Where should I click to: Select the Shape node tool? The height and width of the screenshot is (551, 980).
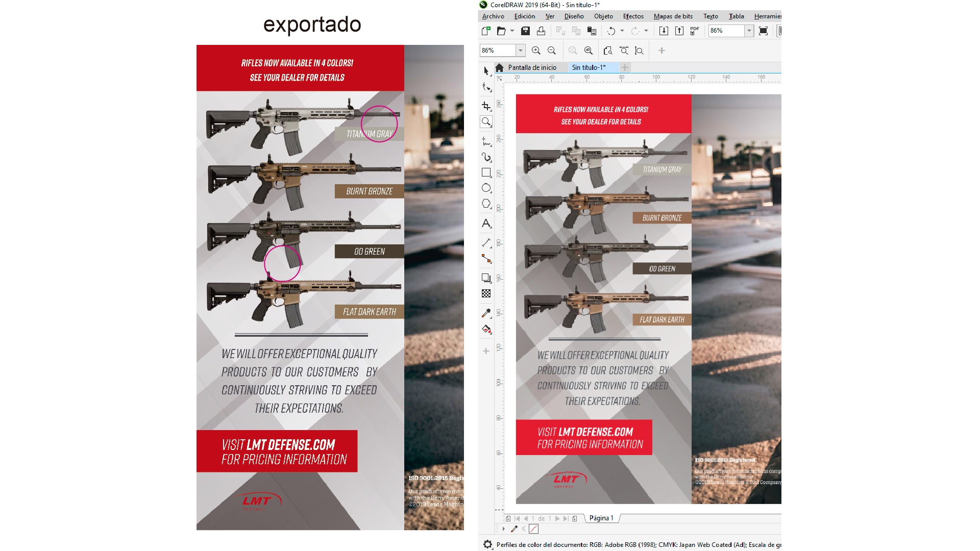pos(486,87)
